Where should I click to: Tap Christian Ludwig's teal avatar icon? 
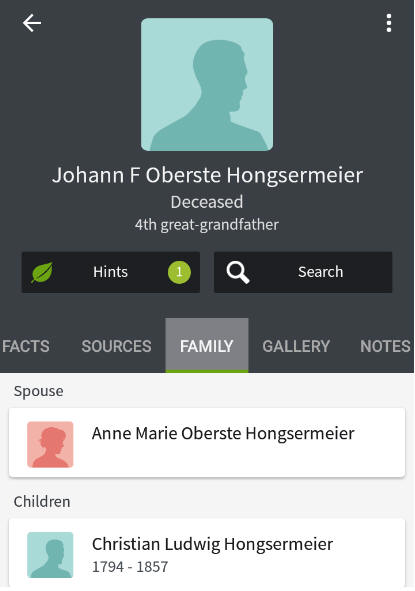click(50, 555)
